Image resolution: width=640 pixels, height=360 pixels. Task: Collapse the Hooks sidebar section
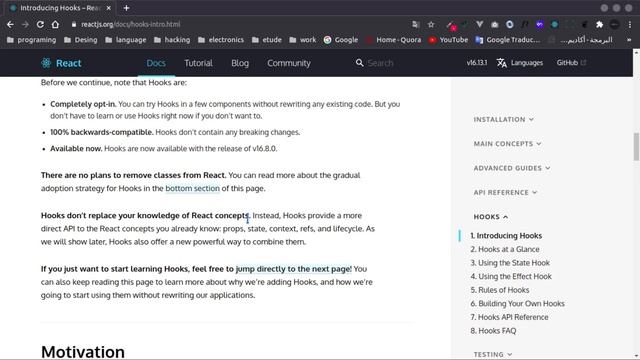491,217
